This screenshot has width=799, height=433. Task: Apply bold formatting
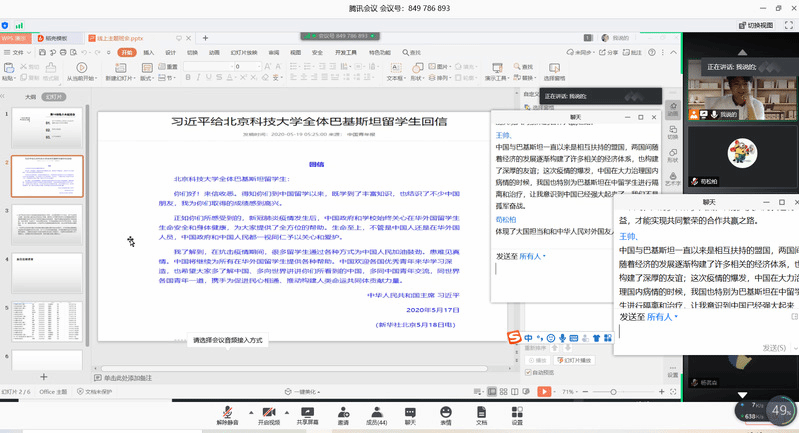[x=188, y=77]
